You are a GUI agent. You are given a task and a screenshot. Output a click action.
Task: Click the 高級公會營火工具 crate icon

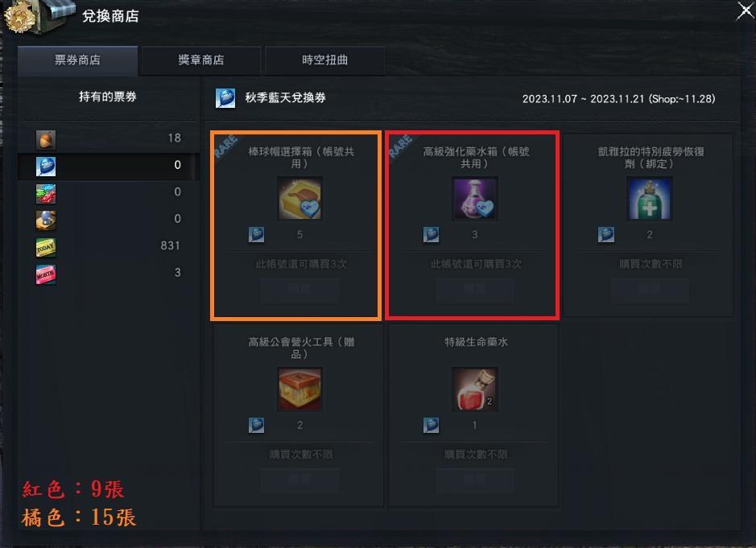pyautogui.click(x=300, y=389)
